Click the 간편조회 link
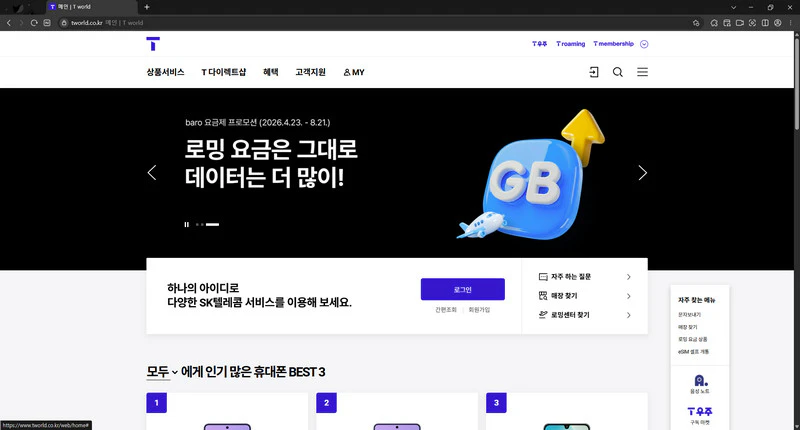The width and height of the screenshot is (800, 430). 446,310
